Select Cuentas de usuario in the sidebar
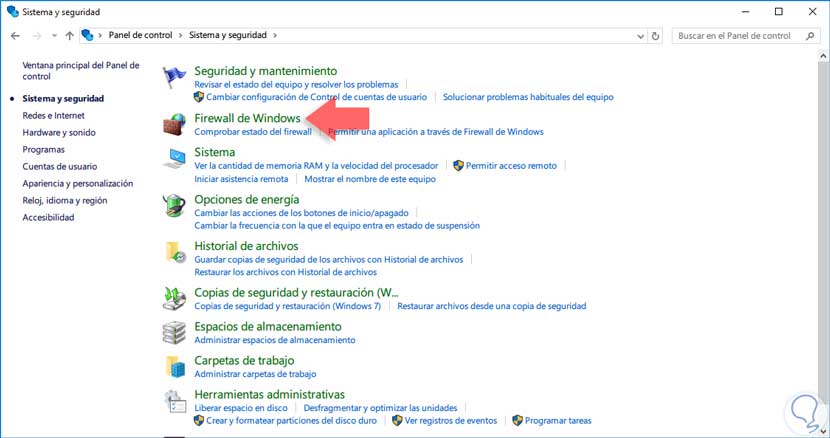The height and width of the screenshot is (438, 830). (60, 166)
